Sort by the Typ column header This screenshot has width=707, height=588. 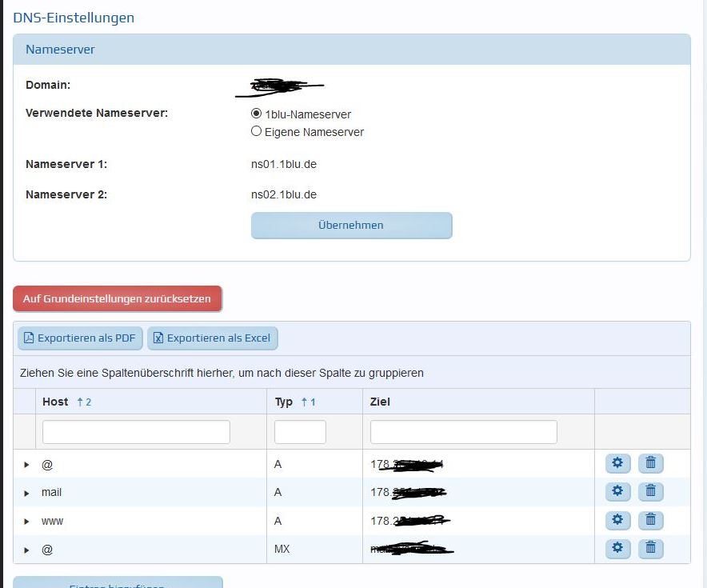[x=315, y=402]
